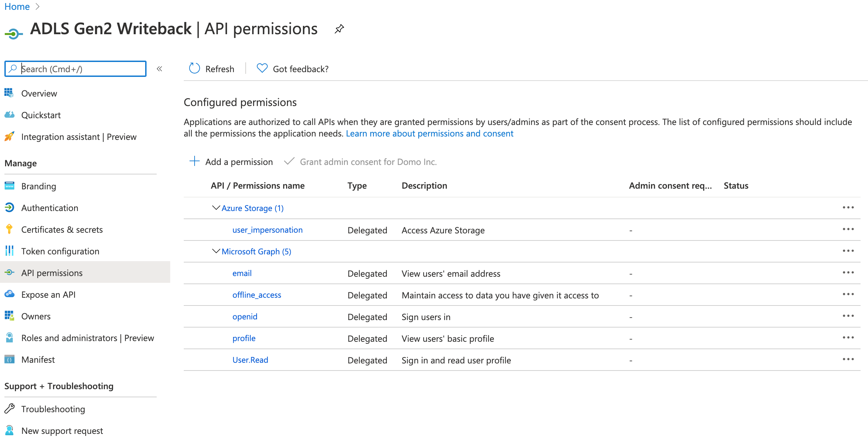
Task: View the app Manifest
Action: (x=38, y=359)
